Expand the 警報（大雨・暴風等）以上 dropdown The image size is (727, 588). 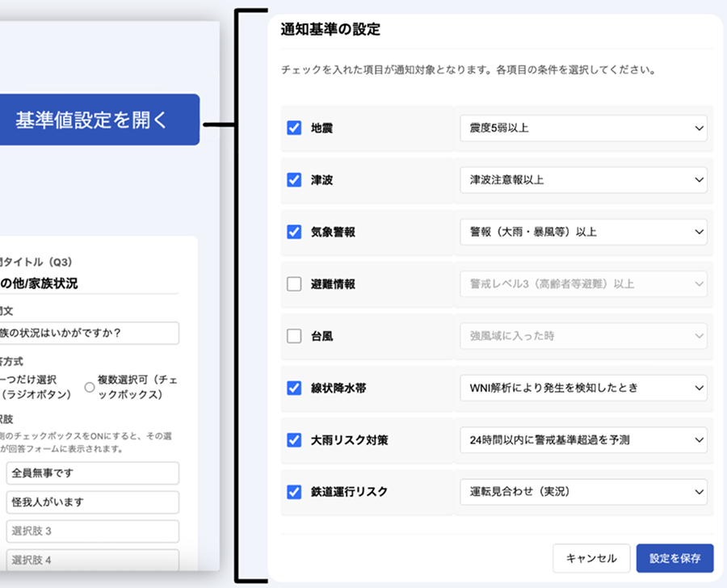[583, 232]
